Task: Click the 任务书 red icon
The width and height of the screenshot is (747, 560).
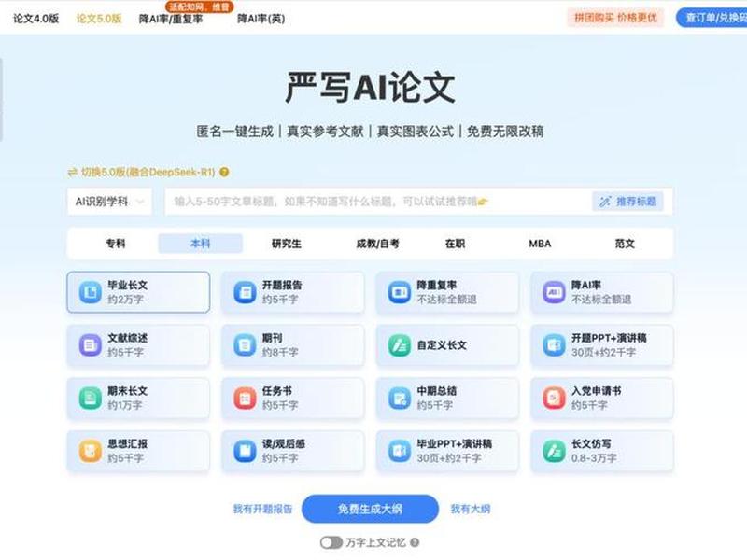Action: [x=245, y=399]
